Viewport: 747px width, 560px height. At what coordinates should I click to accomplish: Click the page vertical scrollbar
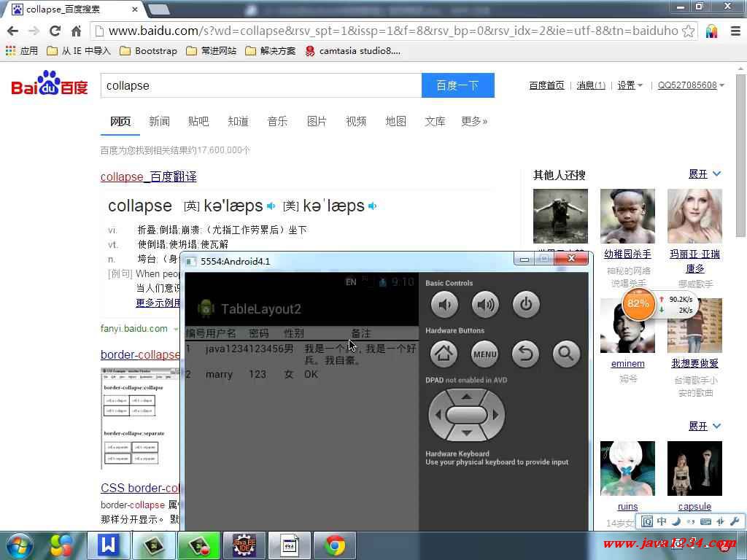[741, 155]
